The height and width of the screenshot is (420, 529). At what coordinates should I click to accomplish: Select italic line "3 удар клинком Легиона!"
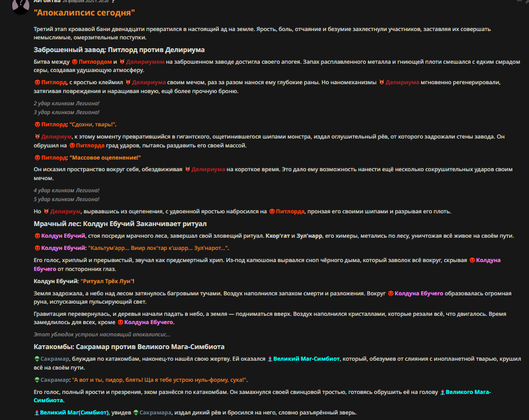coord(66,112)
